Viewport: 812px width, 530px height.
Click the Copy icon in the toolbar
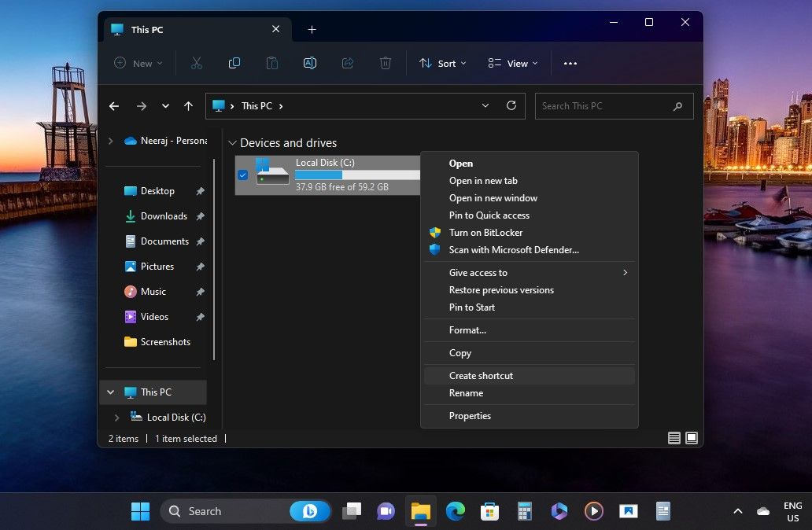(x=234, y=63)
